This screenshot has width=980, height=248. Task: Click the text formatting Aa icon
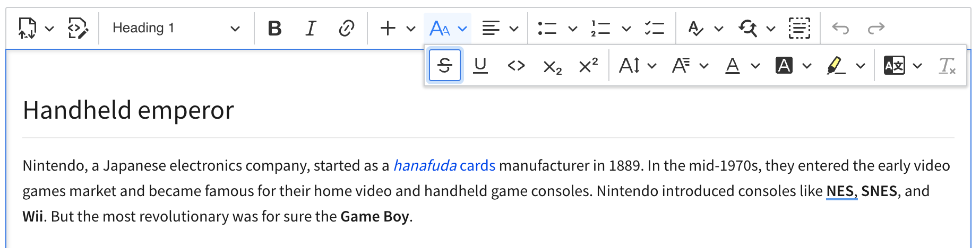tap(440, 28)
